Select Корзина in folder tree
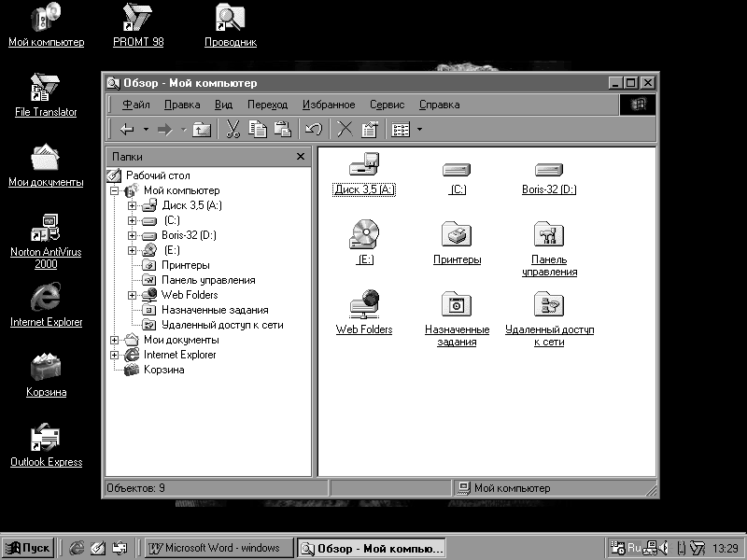Viewport: 747px width, 560px height. coord(164,370)
